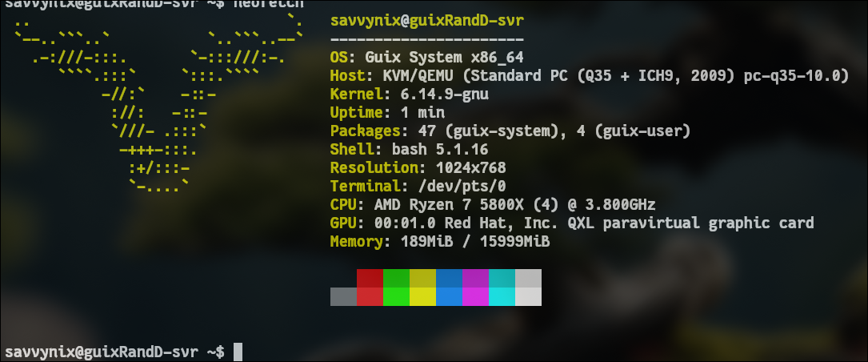Select the "KVM/QEMU (Standard PC" host value

click(x=475, y=76)
